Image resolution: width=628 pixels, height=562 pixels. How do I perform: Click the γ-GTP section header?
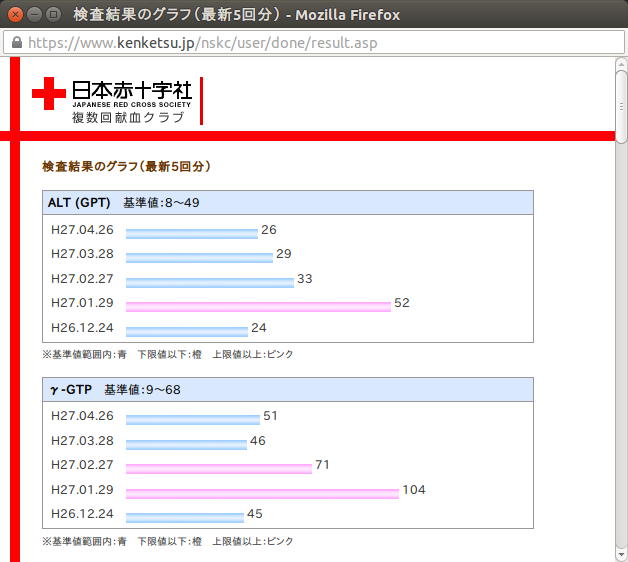(x=288, y=389)
